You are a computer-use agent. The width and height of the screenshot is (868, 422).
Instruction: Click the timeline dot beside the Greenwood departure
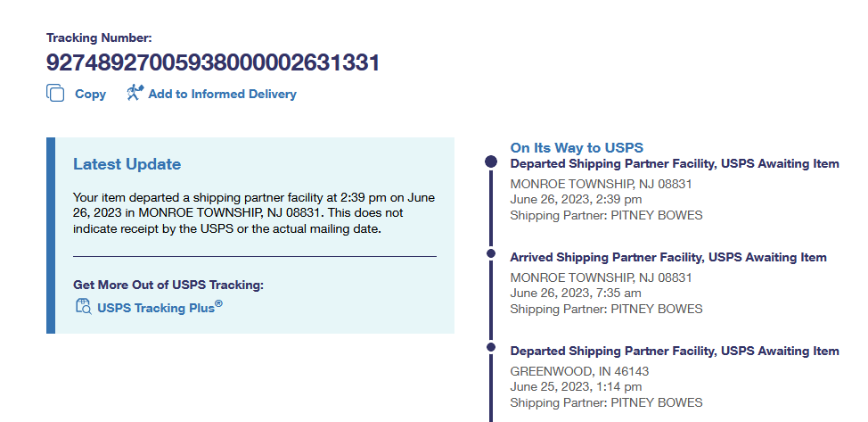tap(491, 346)
